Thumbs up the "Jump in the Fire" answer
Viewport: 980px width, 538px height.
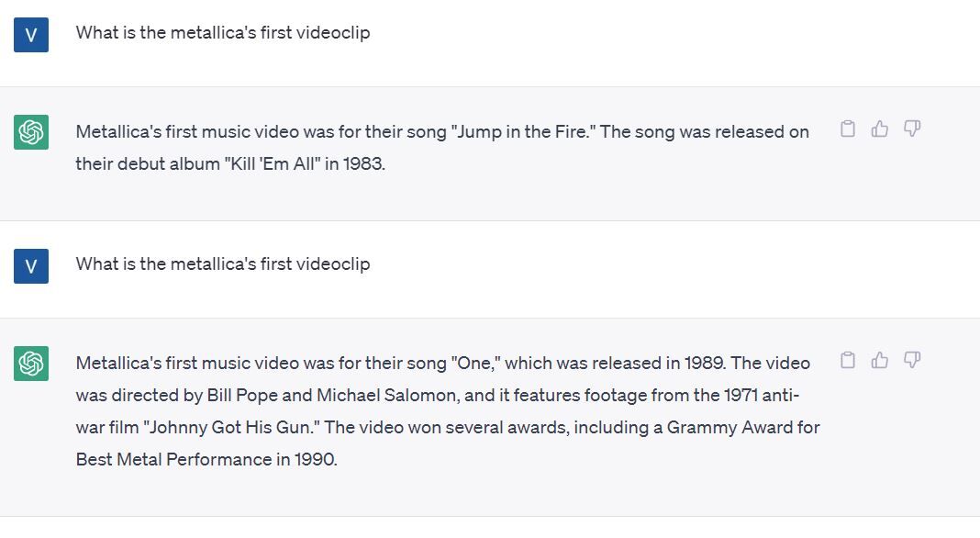[879, 129]
